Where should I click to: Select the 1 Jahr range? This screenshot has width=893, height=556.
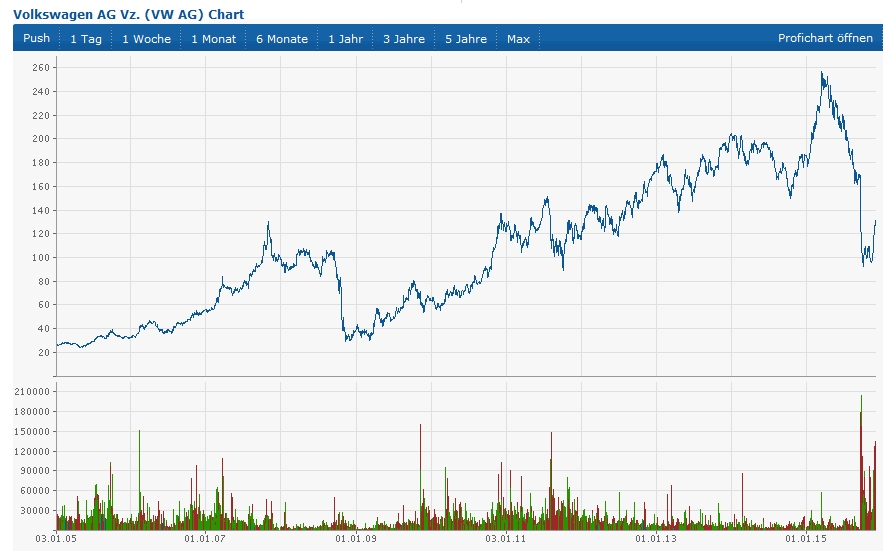(346, 39)
